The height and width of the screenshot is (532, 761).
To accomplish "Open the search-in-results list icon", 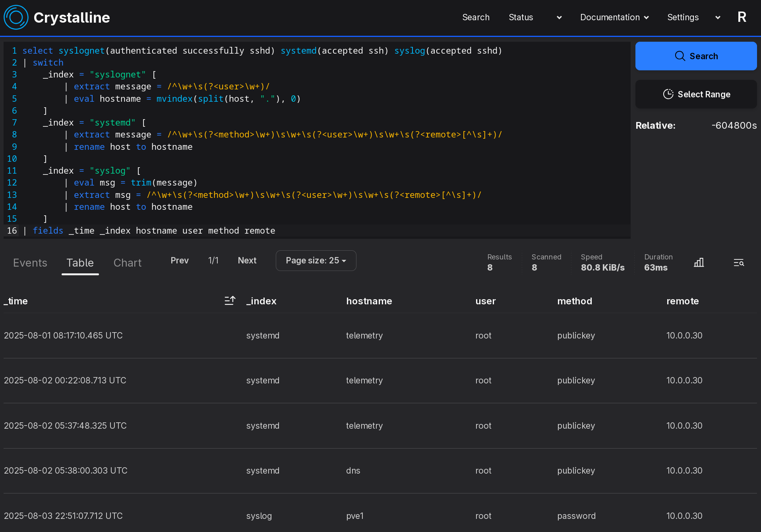I will pos(739,263).
